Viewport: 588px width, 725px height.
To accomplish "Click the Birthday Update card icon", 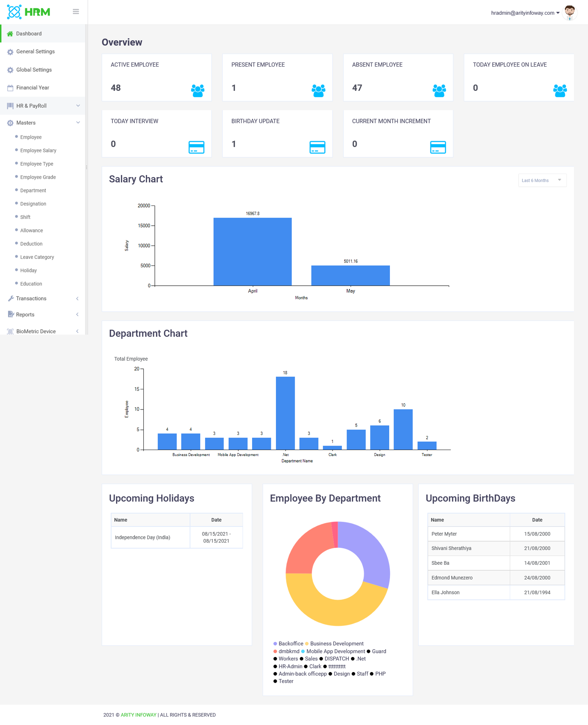I will (317, 147).
